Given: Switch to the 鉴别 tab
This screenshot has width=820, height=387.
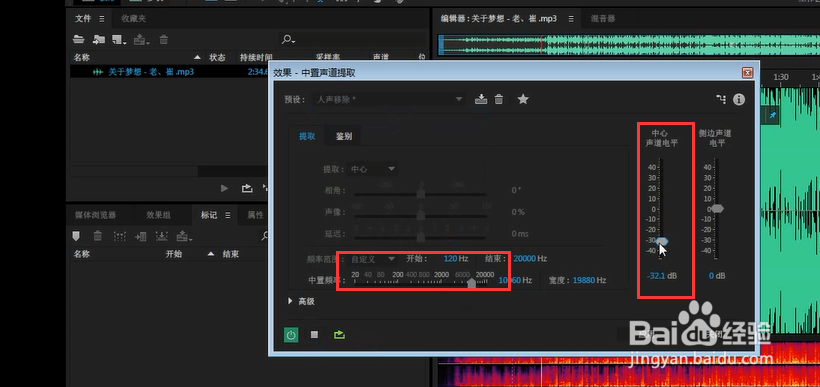Looking at the screenshot, I should coord(344,136).
